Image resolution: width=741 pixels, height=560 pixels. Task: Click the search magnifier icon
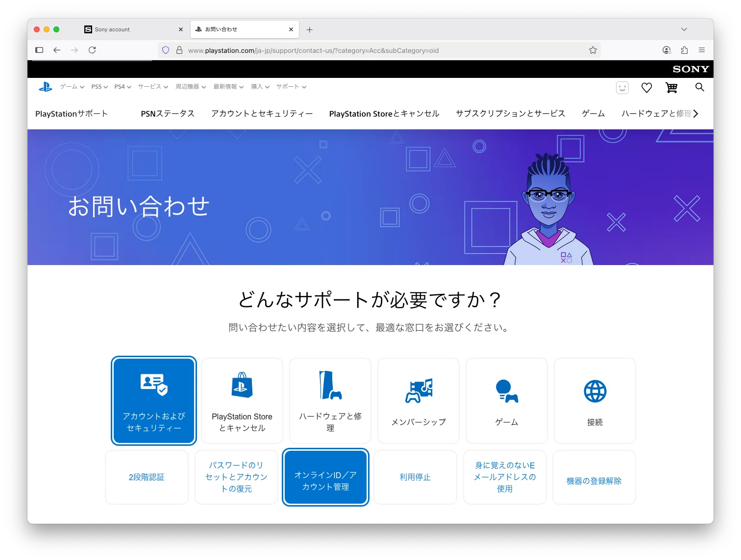tap(700, 87)
